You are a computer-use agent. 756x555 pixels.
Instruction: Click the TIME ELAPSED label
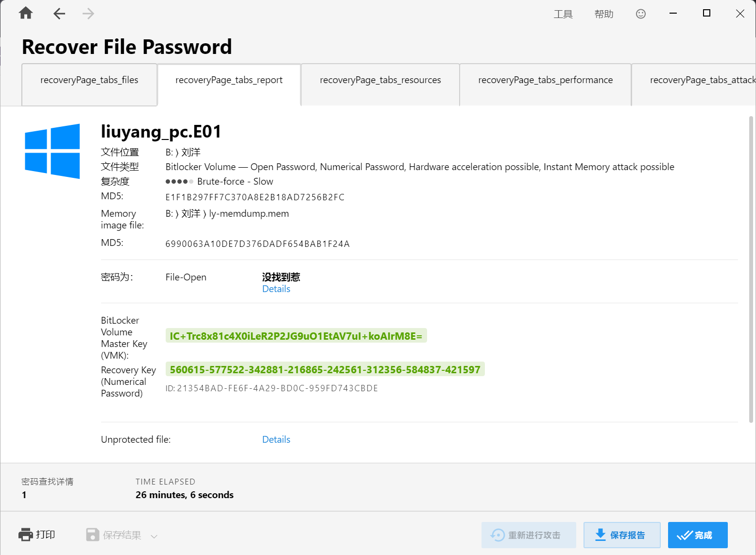165,482
